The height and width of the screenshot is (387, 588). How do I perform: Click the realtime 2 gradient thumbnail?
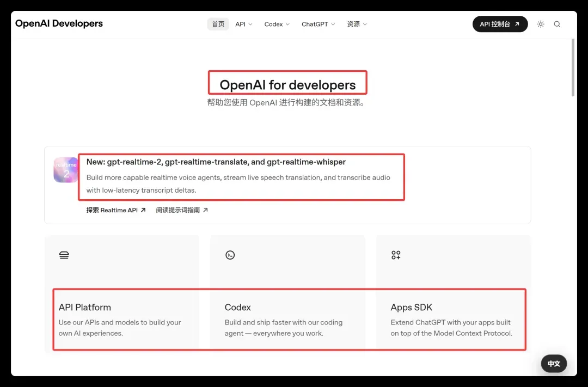(66, 170)
